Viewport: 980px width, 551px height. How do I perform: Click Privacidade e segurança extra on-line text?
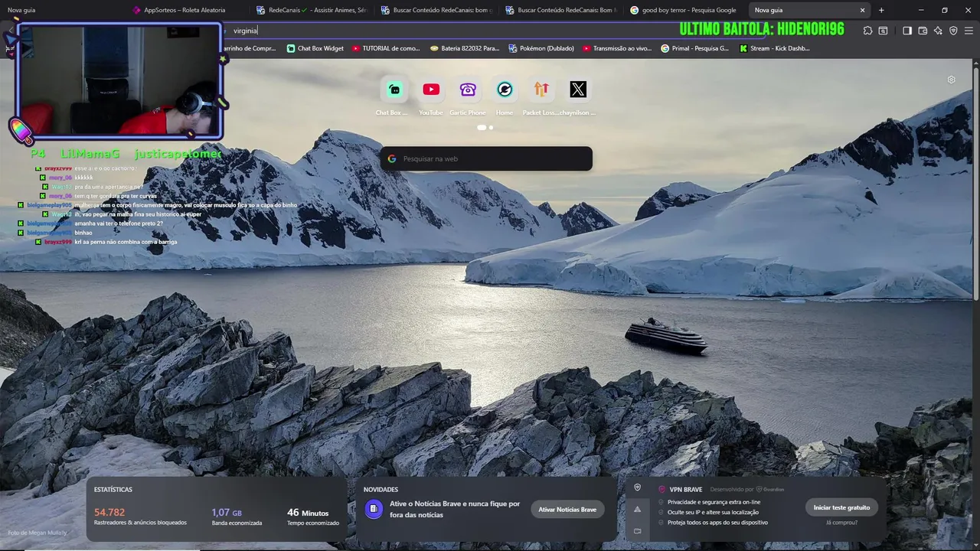tap(714, 502)
